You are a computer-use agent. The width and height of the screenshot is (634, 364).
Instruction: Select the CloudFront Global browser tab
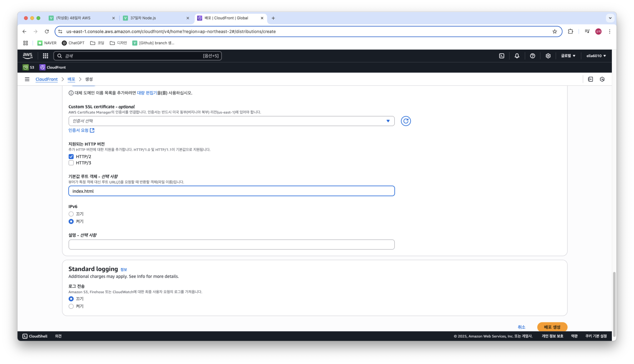click(x=231, y=18)
